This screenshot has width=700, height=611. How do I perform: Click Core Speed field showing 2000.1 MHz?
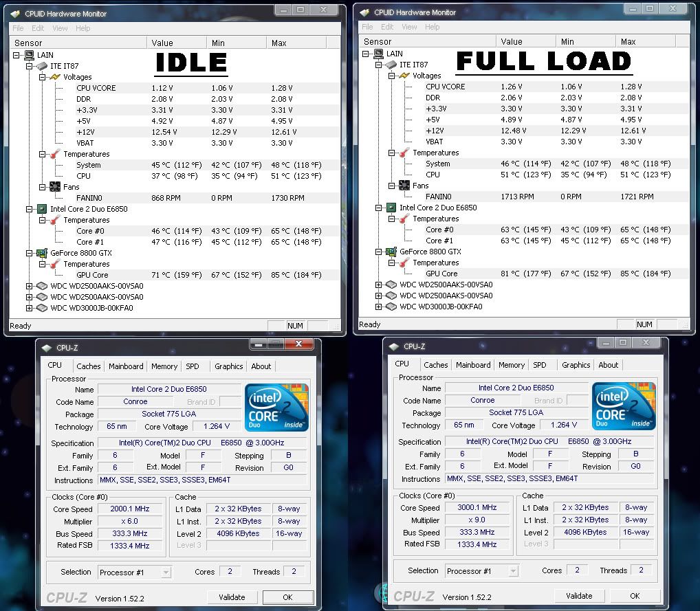tap(130, 509)
